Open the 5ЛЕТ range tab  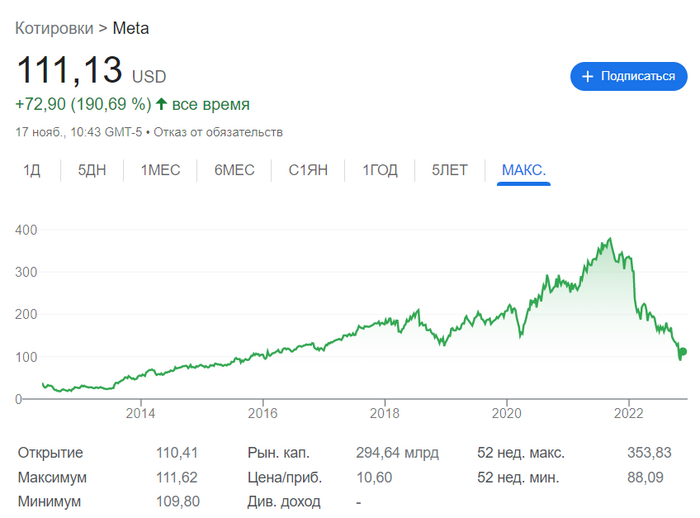pos(449,171)
